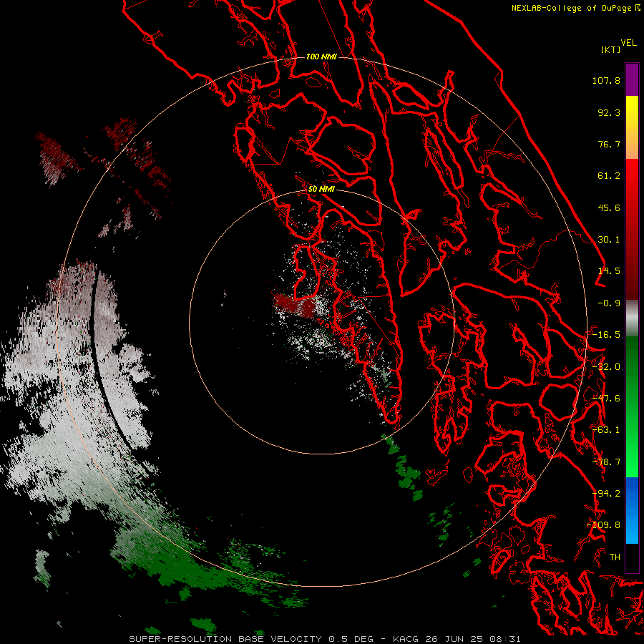Click the -63.1 legend value

pyautogui.click(x=606, y=430)
